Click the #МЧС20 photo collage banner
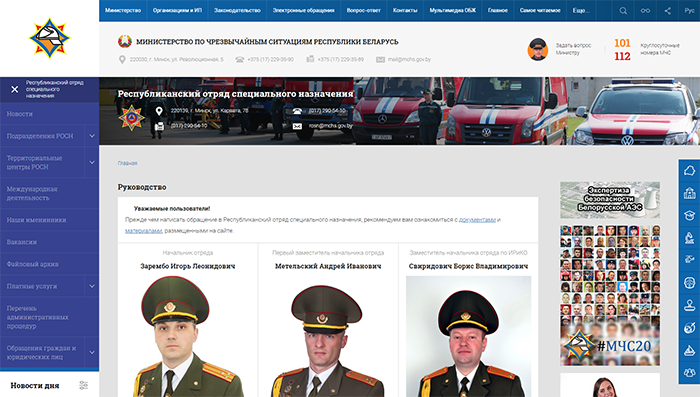This screenshot has height=397, width=700. [610, 295]
